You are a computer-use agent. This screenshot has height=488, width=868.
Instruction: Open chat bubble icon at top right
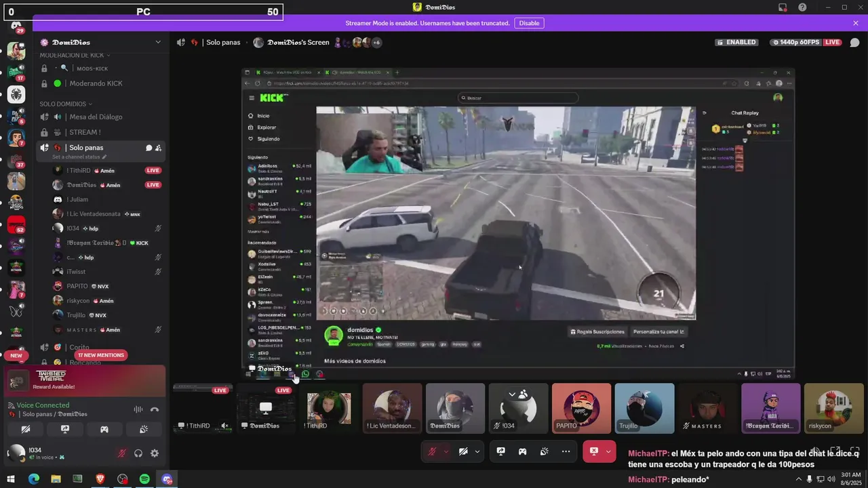point(854,42)
